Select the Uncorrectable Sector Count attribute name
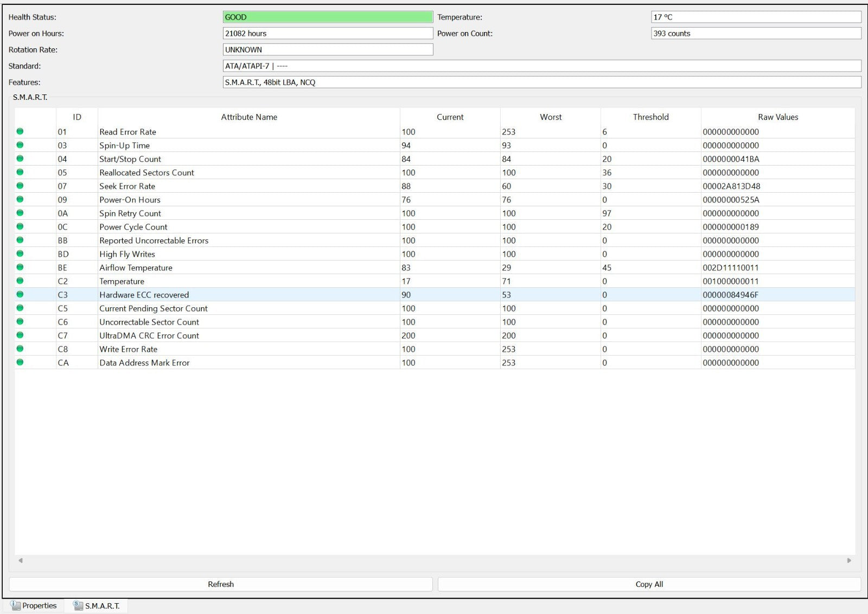 coord(149,322)
